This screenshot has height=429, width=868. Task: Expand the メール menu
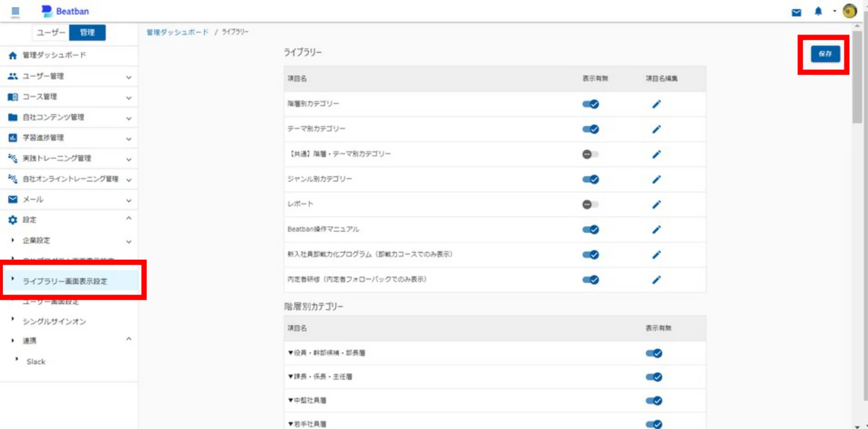pos(69,200)
